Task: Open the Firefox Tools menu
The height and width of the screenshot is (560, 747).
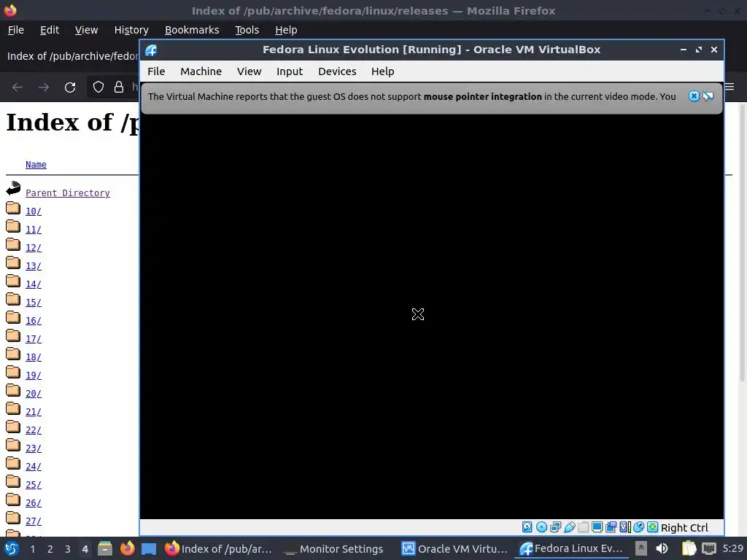Action: coord(247,30)
